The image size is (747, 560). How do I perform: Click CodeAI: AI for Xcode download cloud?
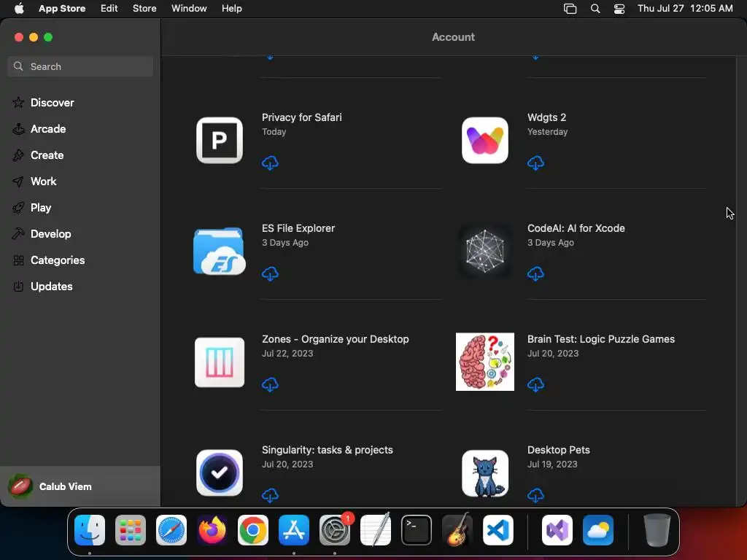coord(535,274)
